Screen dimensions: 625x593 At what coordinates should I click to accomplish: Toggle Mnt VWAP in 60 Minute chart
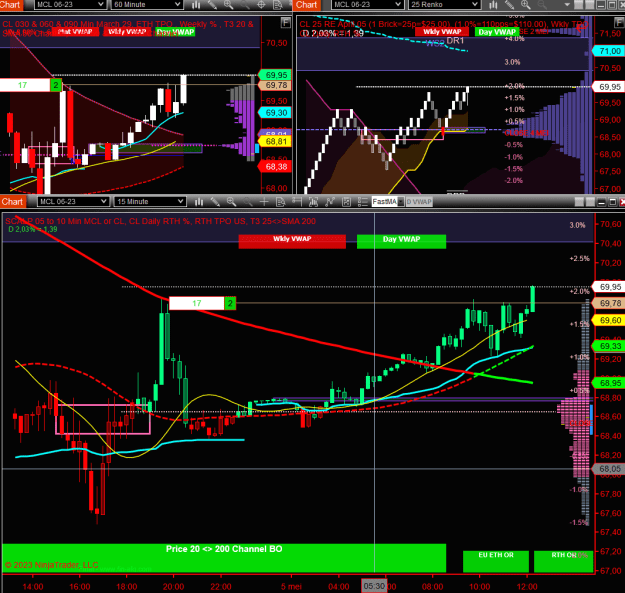75,32
